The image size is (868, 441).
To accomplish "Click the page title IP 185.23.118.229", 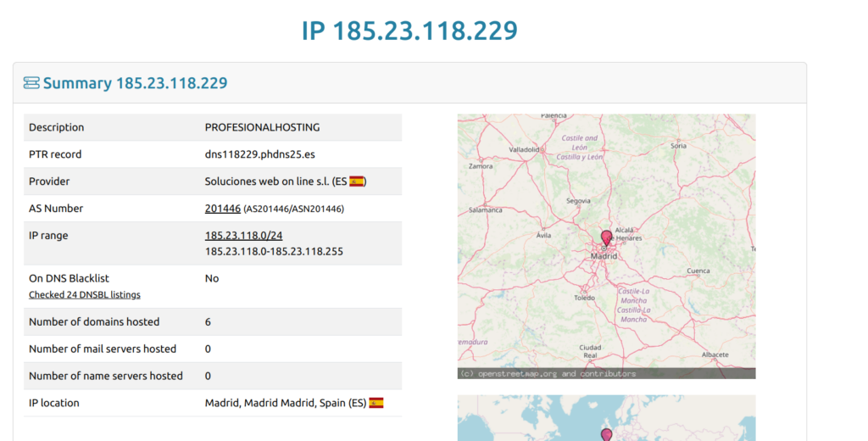I will tap(409, 31).
